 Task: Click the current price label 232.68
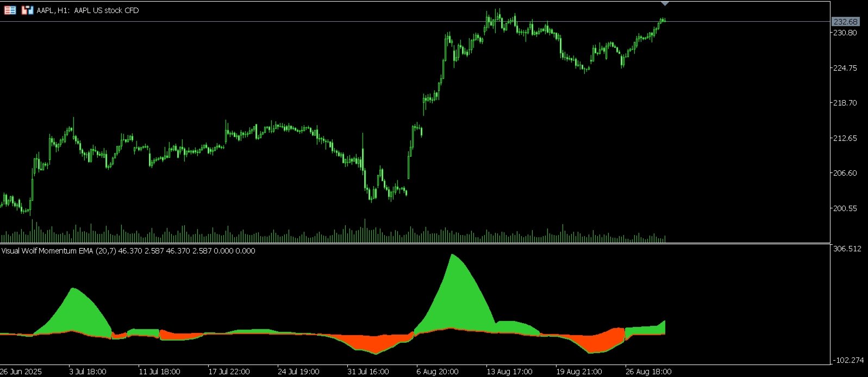pyautogui.click(x=846, y=22)
